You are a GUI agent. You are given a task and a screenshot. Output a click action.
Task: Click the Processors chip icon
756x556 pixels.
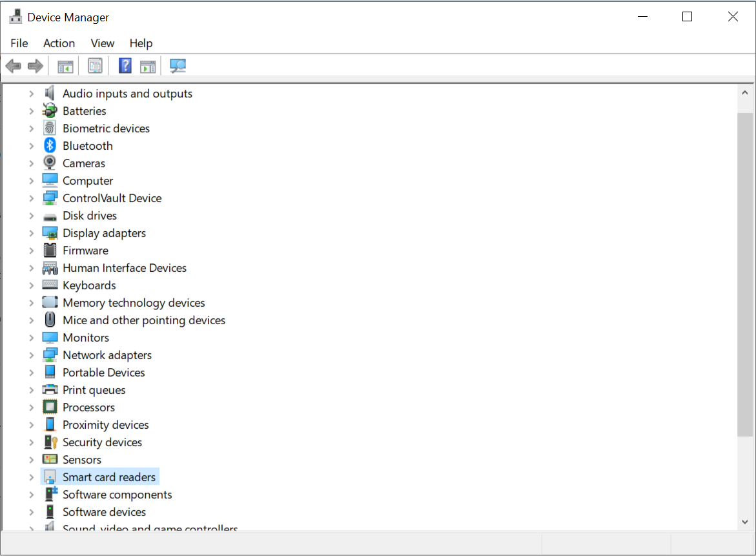pyautogui.click(x=50, y=407)
